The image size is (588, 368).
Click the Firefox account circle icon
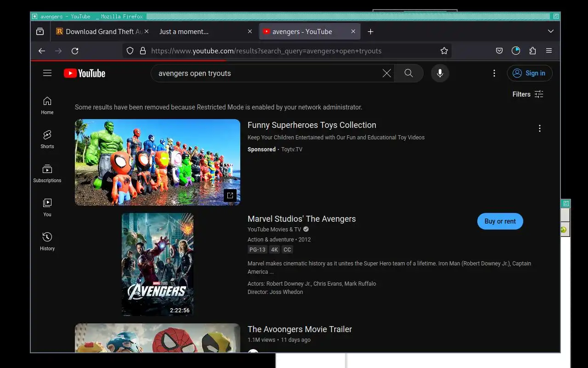(516, 51)
